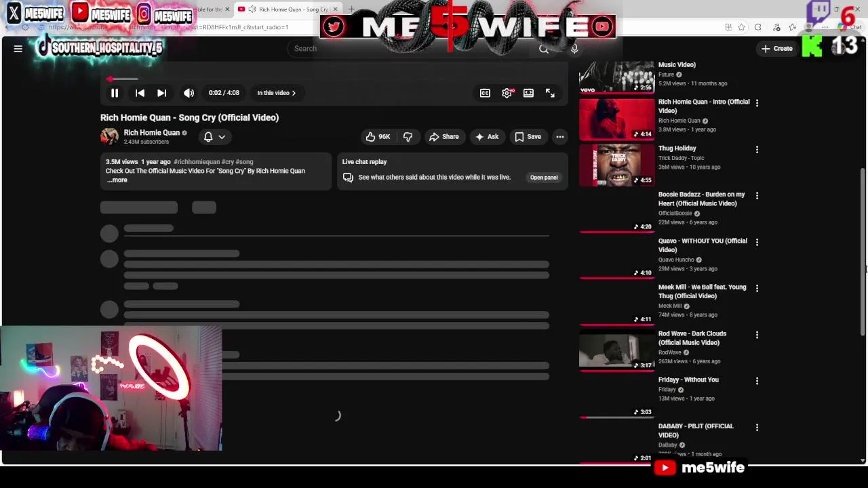Open options for Boosie Badazz - Burden on my Heart
Viewport: 868px width, 488px height.
(x=757, y=195)
